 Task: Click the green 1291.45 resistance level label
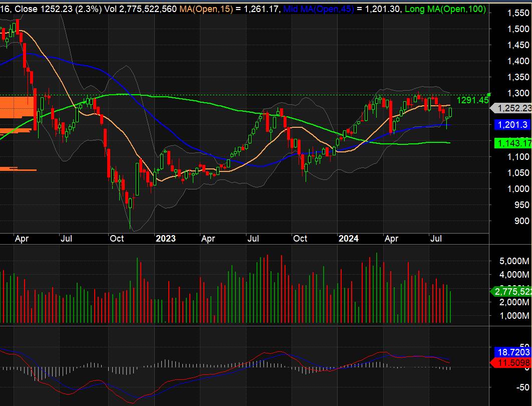472,100
